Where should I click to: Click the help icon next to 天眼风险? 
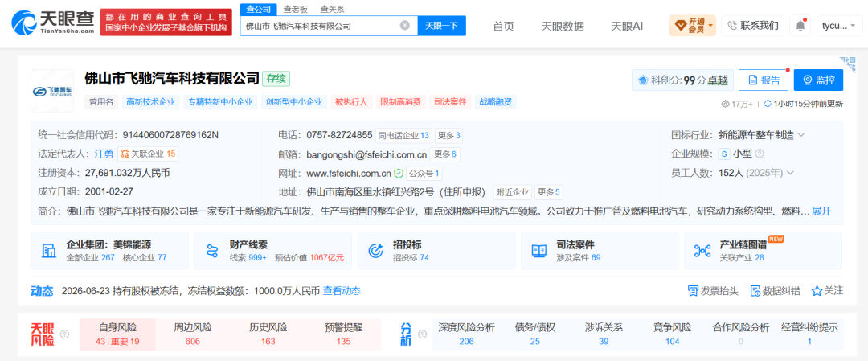(65, 334)
